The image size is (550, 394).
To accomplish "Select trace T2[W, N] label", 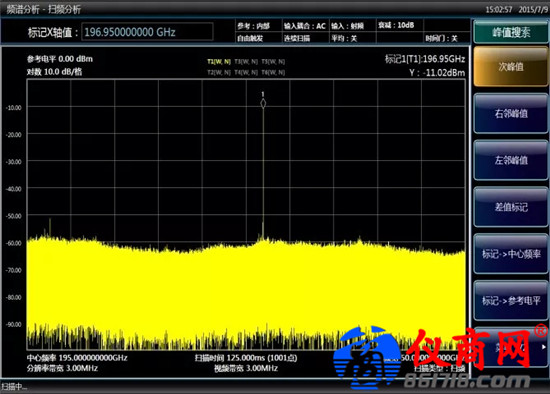I will click(219, 72).
